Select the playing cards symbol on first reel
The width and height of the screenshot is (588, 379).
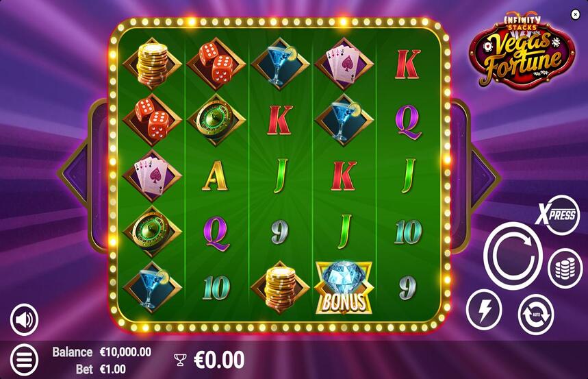pyautogui.click(x=152, y=175)
